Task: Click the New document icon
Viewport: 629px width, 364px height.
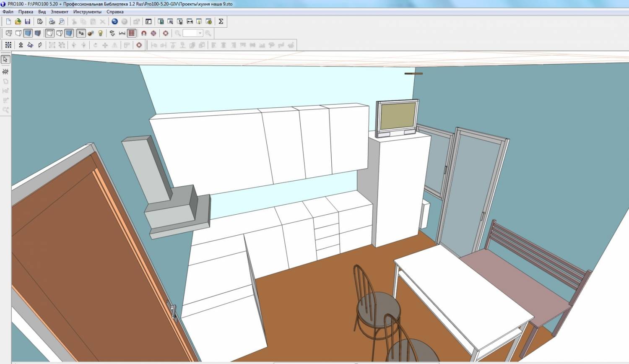Action: [x=8, y=21]
